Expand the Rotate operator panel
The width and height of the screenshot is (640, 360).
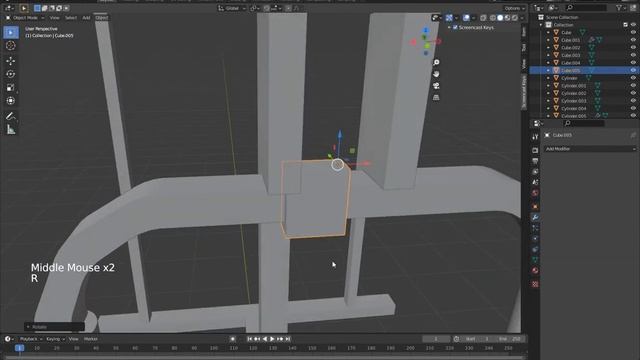[28, 327]
